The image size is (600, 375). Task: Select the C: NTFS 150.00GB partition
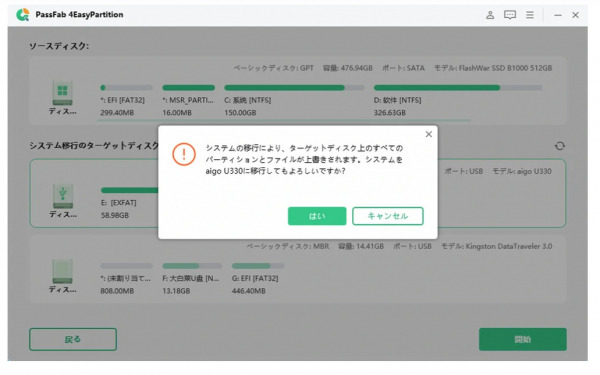pos(294,100)
